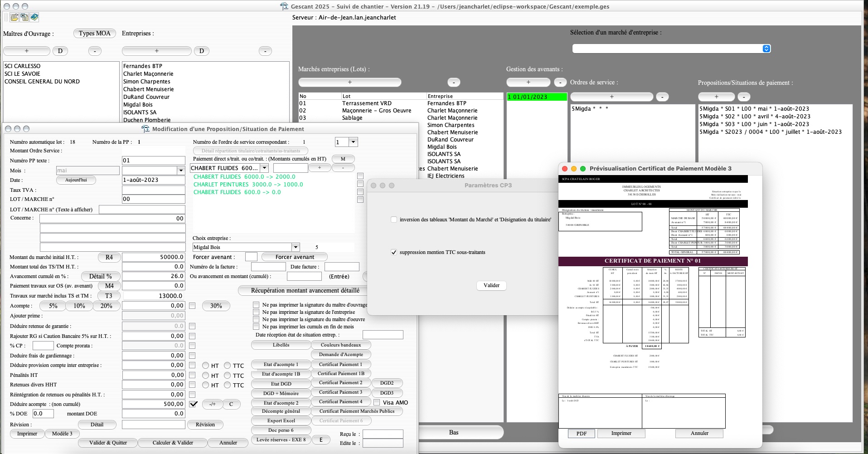Click the DGD2 button
Screen dimensions: 868x454
click(x=387, y=383)
